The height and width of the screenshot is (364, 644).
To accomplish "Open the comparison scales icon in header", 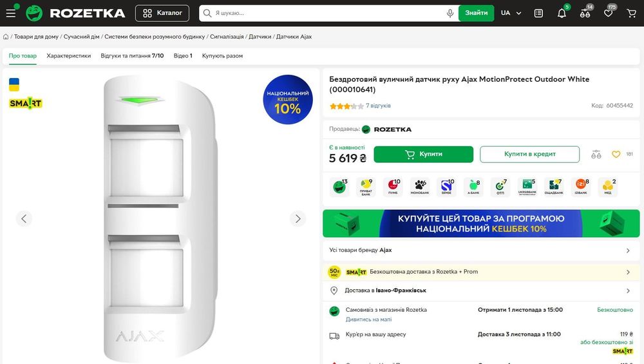I will tap(585, 13).
